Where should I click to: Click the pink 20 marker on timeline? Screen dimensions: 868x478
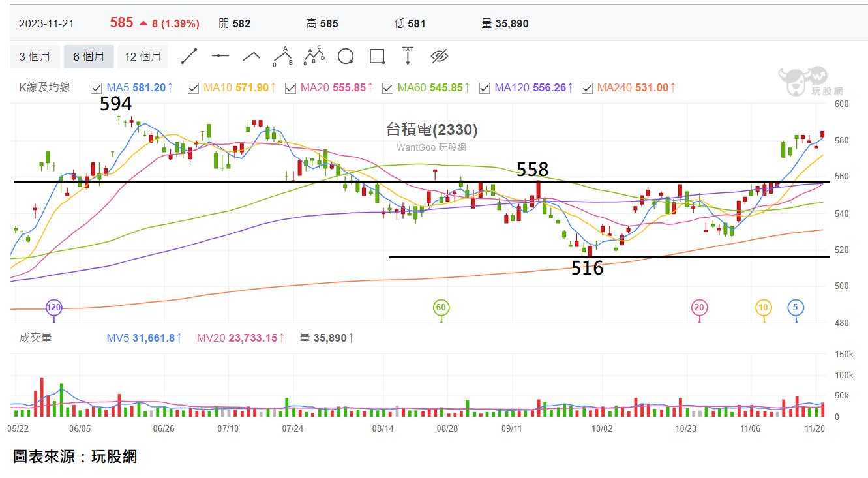pos(699,307)
